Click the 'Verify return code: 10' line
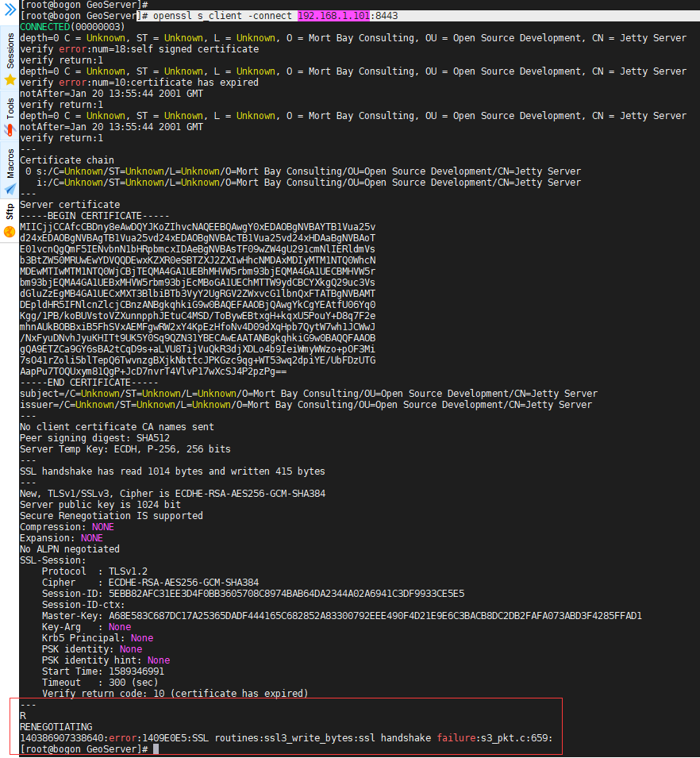This screenshot has height=758, width=700. point(175,694)
